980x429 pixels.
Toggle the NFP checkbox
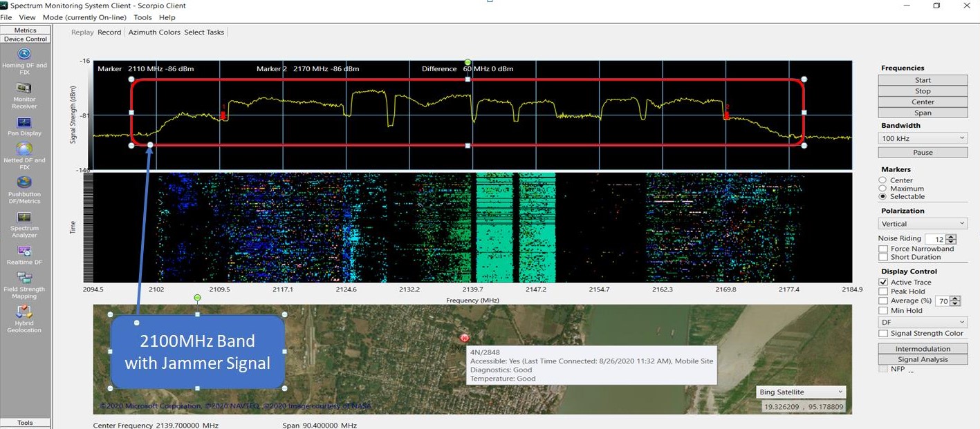click(x=883, y=369)
